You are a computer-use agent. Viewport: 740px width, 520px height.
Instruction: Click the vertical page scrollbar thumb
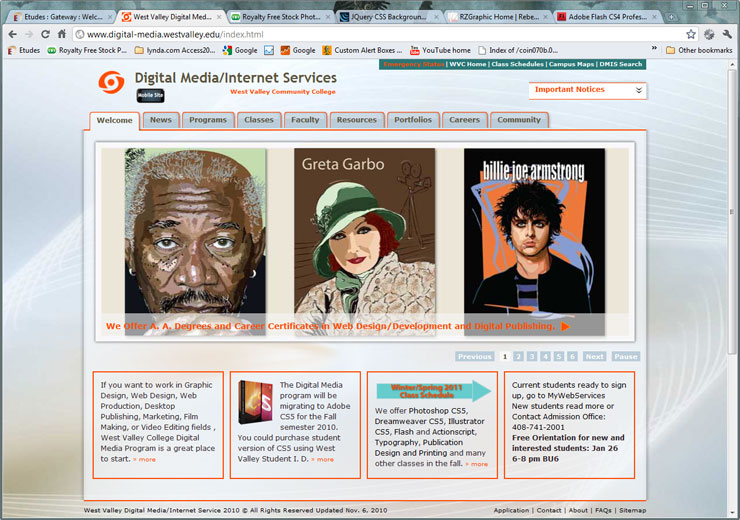pos(732,211)
